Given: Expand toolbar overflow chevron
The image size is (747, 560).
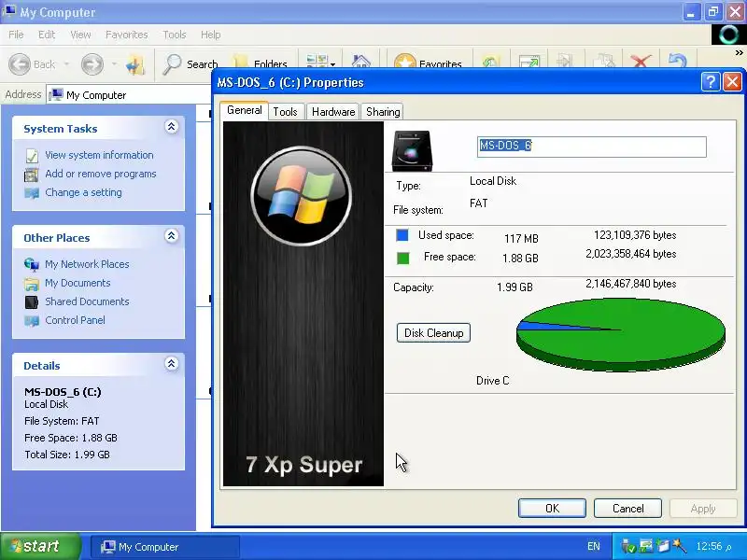Looking at the screenshot, I should (x=739, y=52).
